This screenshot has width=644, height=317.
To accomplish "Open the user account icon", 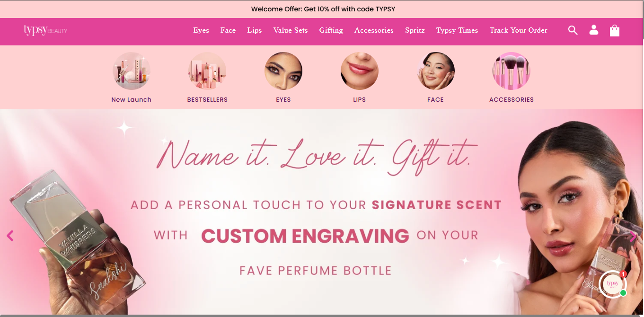I will pyautogui.click(x=594, y=30).
